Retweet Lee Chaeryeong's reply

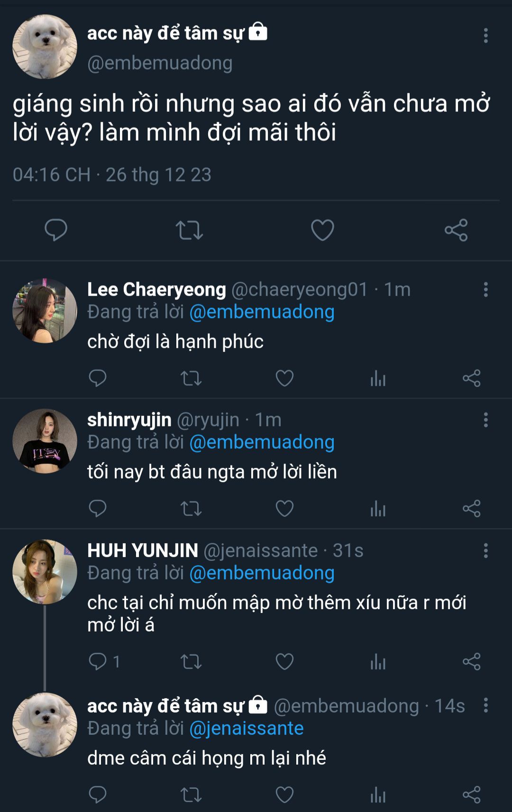point(191,378)
